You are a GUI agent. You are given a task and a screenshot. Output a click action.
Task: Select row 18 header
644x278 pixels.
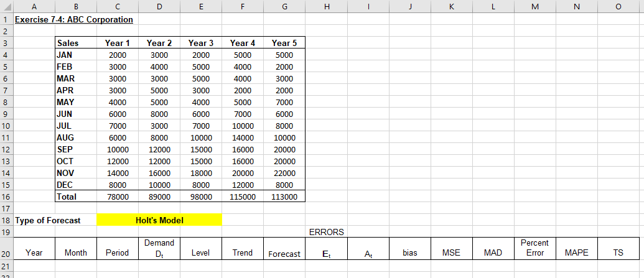pos(7,220)
